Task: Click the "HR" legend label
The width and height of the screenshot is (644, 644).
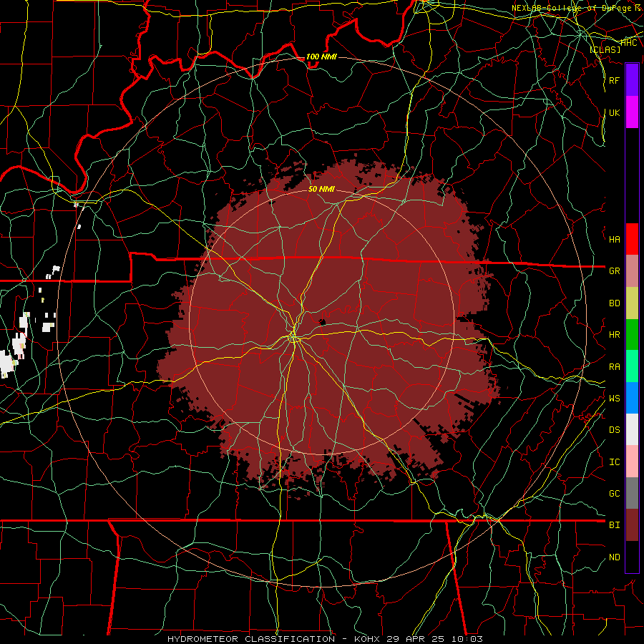Action: [614, 335]
